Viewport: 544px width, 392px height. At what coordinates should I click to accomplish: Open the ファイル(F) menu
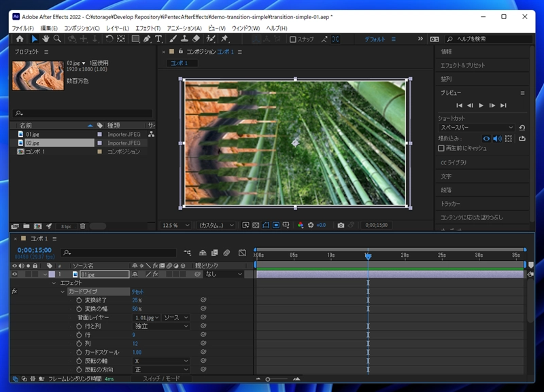(x=23, y=28)
